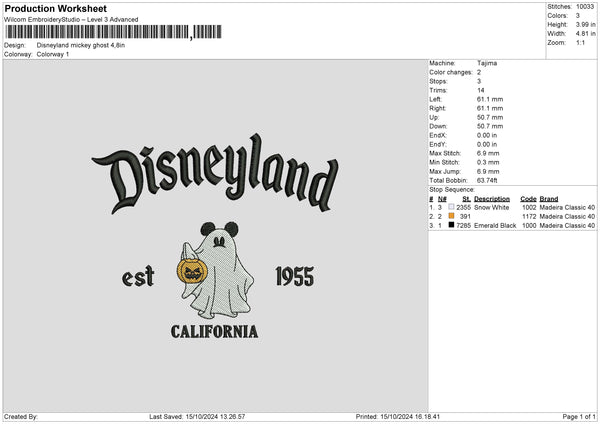Viewport: 600px width, 424px height.
Task: Click the Left value 61.1 mm
Action: (x=490, y=99)
